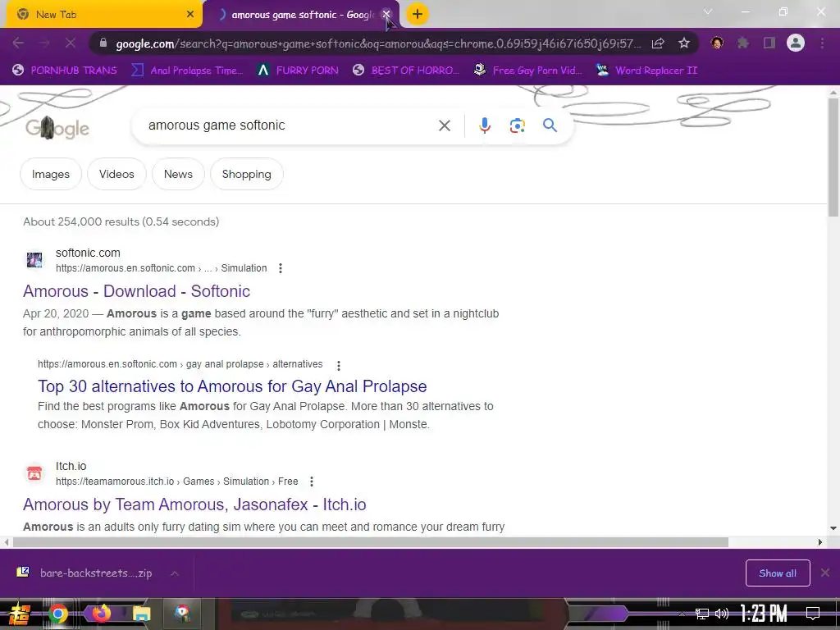Expand the download item options chevron
The image size is (840, 630).
pos(175,573)
